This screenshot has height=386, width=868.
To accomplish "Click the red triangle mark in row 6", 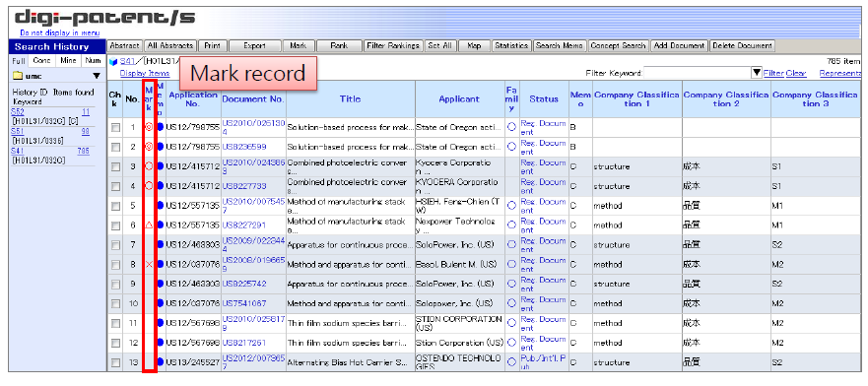I will click(x=149, y=225).
